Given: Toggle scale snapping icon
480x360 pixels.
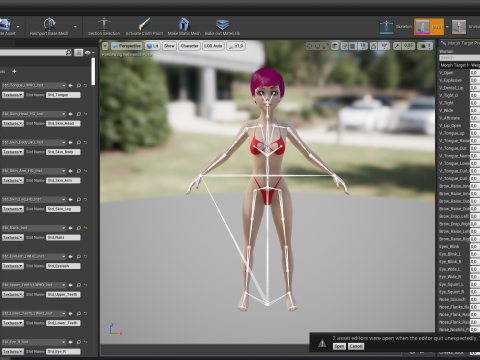Looking at the screenshot, I should coord(397,46).
